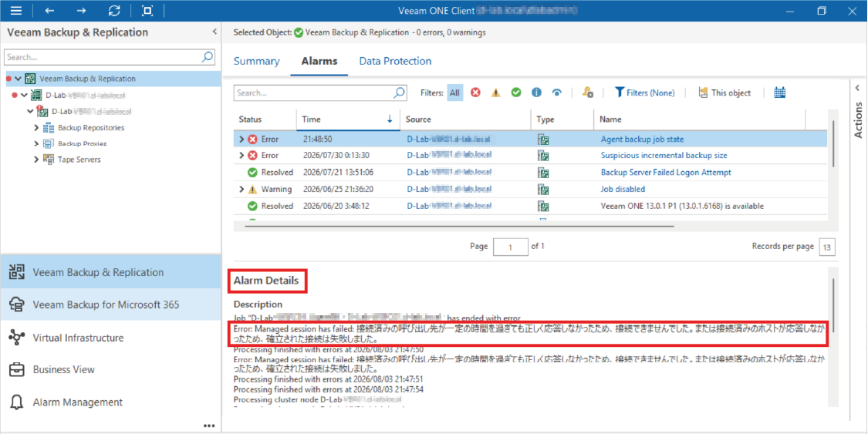Select Tape Servers in the tree
868x434 pixels.
79,160
